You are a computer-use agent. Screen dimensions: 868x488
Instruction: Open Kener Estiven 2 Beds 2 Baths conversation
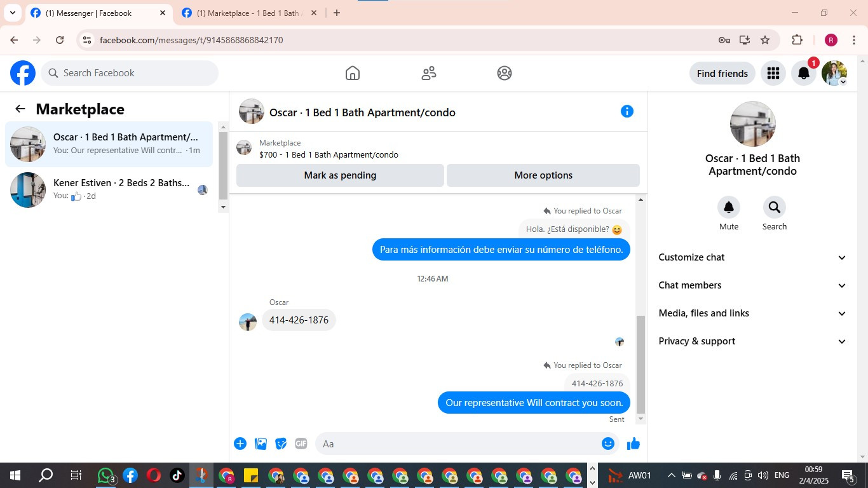[x=109, y=190]
